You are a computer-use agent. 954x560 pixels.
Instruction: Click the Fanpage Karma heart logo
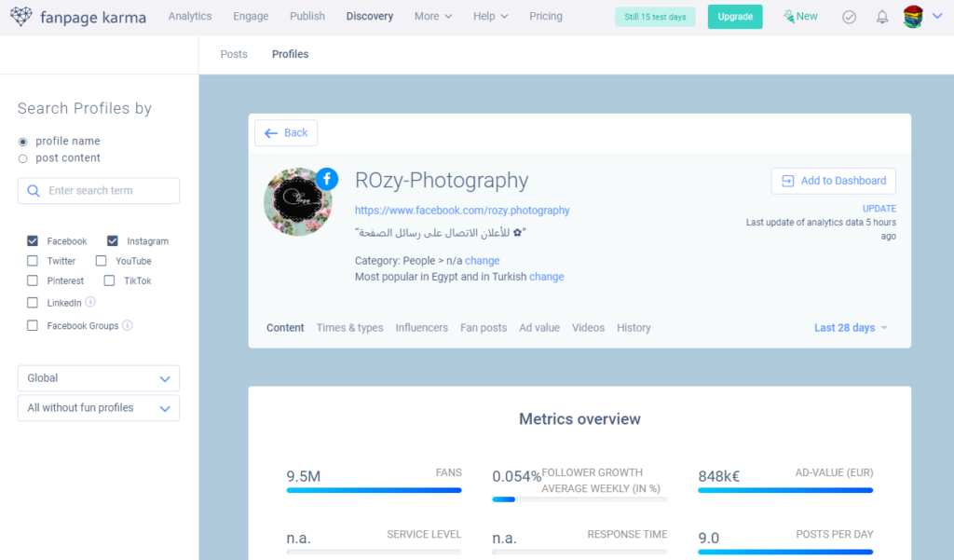(x=20, y=17)
